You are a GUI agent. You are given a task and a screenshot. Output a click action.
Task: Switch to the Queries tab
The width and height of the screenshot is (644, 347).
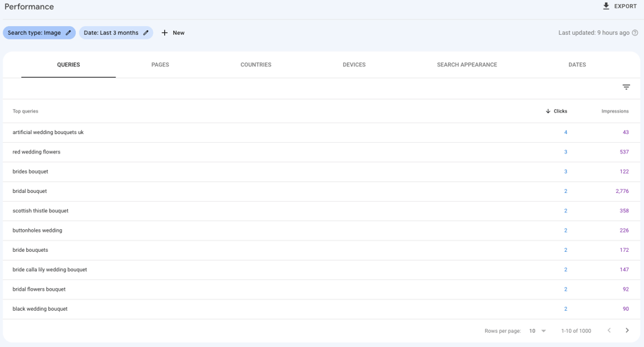[x=68, y=65]
